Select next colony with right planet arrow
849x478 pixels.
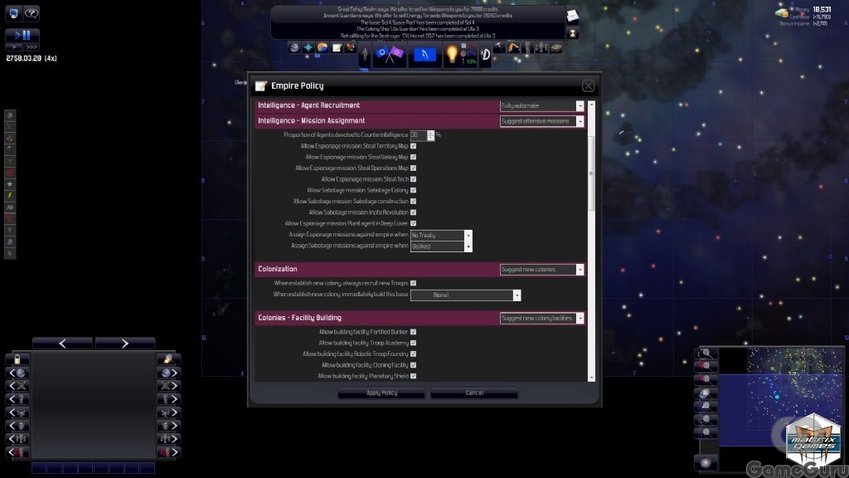169,372
